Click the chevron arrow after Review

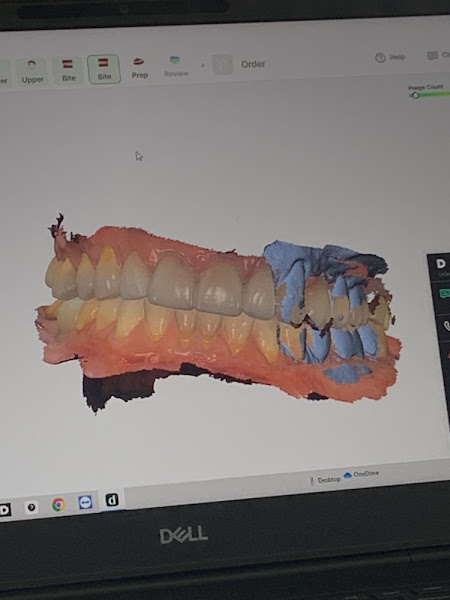203,65
